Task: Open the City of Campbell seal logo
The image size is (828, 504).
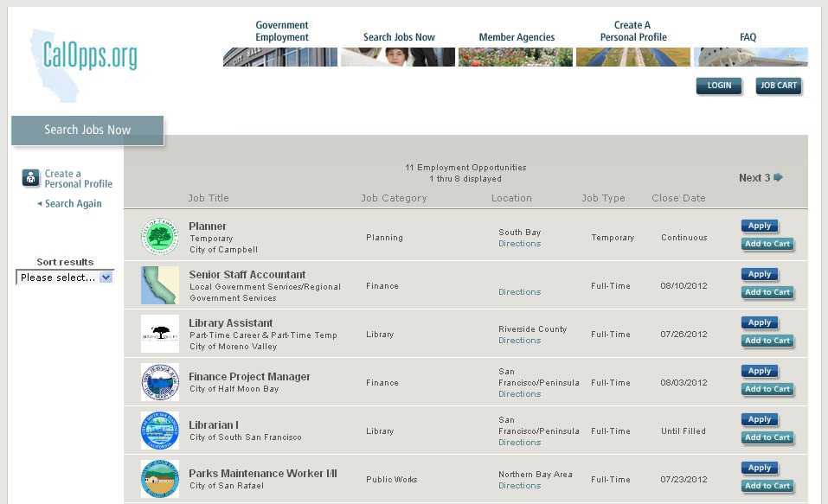Action: coord(160,236)
